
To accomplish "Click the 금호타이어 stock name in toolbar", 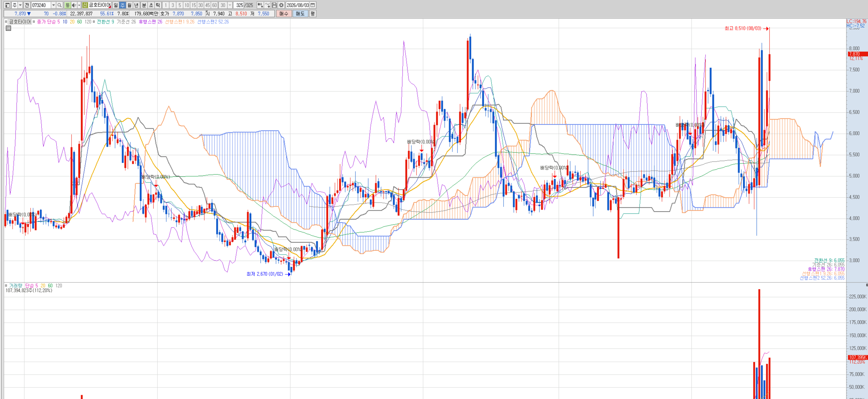I will (100, 5).
